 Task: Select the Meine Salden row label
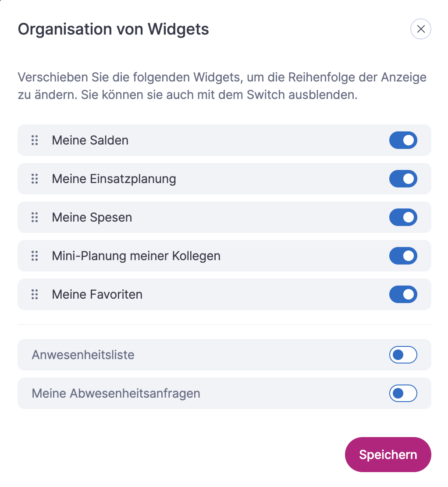click(x=90, y=140)
